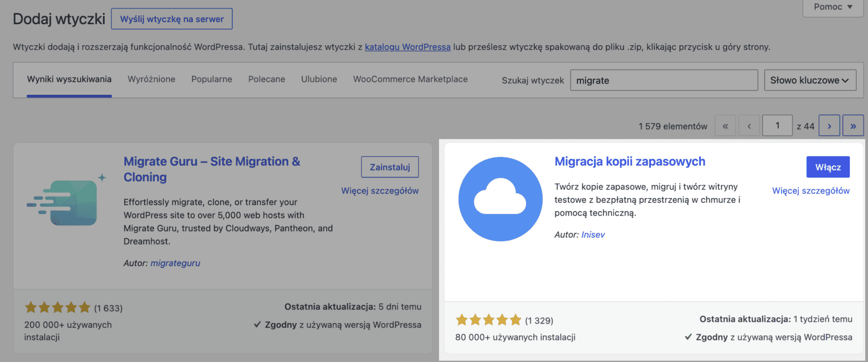Click the blue cloud plugin icon
868x362 pixels.
[x=500, y=199]
